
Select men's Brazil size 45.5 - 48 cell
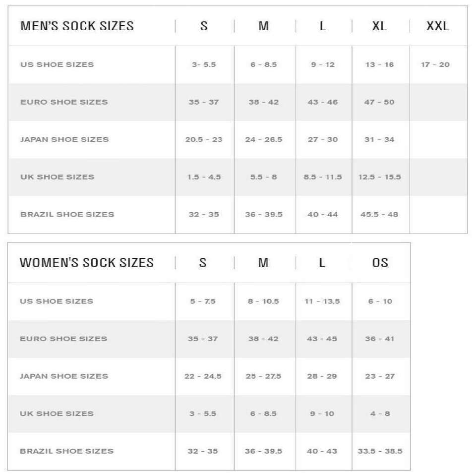point(379,214)
